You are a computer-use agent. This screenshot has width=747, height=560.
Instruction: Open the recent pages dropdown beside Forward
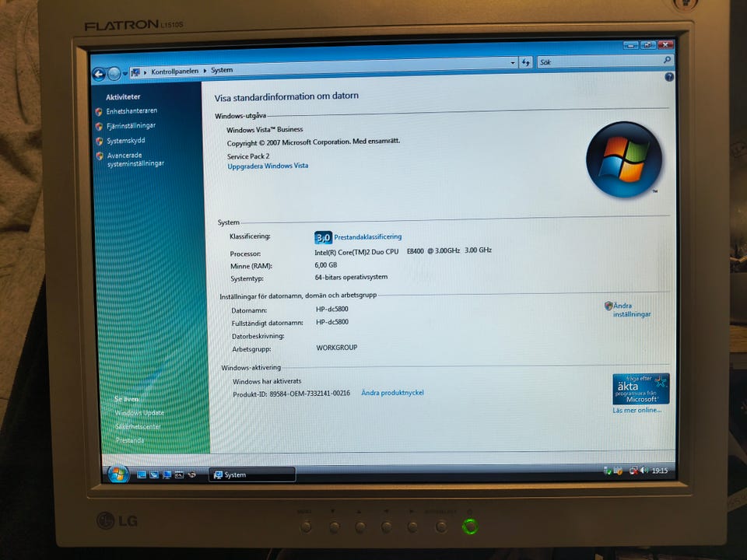pos(124,74)
